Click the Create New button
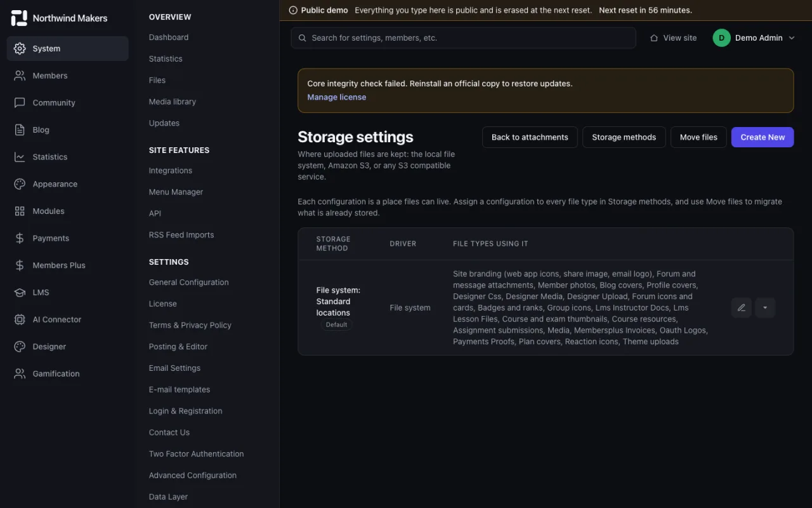 [x=763, y=137]
